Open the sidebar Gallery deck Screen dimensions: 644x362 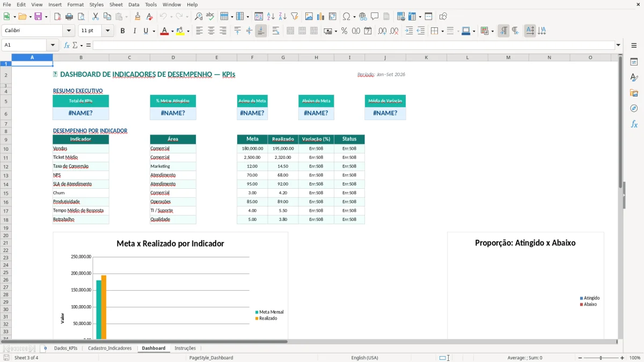(634, 93)
